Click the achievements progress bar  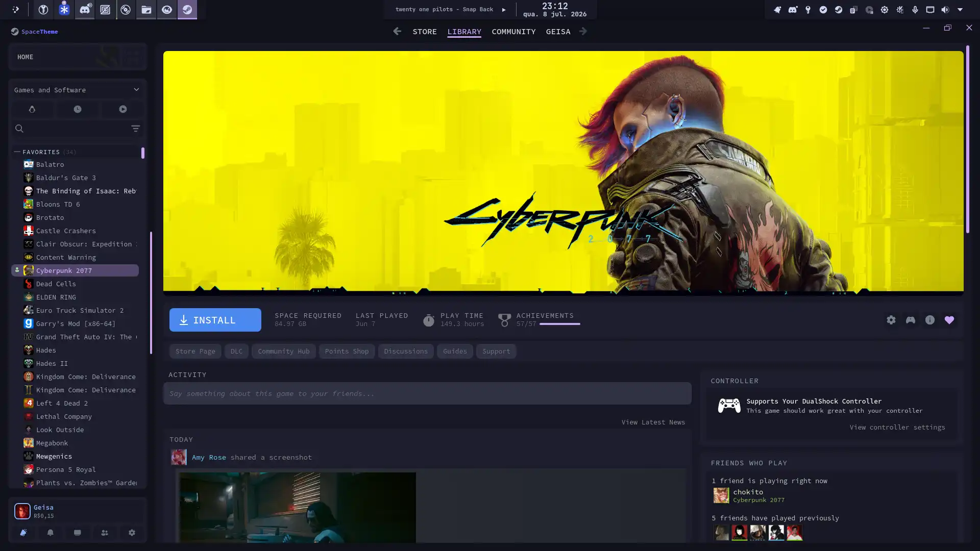(560, 324)
